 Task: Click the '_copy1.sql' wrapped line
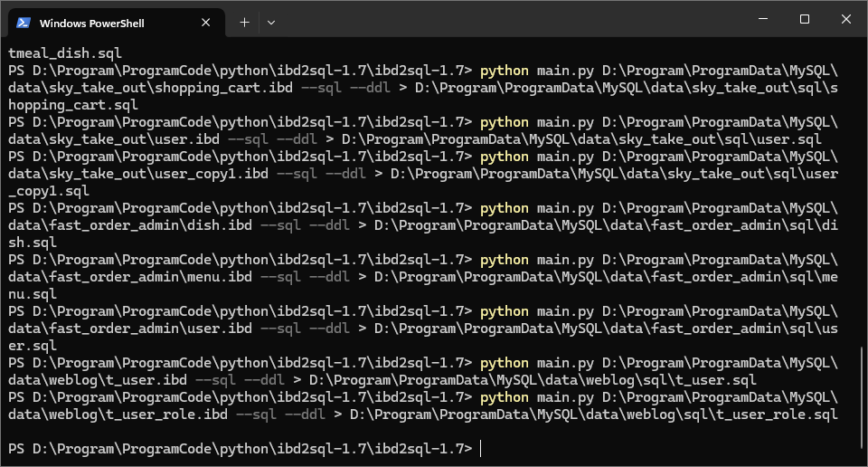tap(49, 191)
